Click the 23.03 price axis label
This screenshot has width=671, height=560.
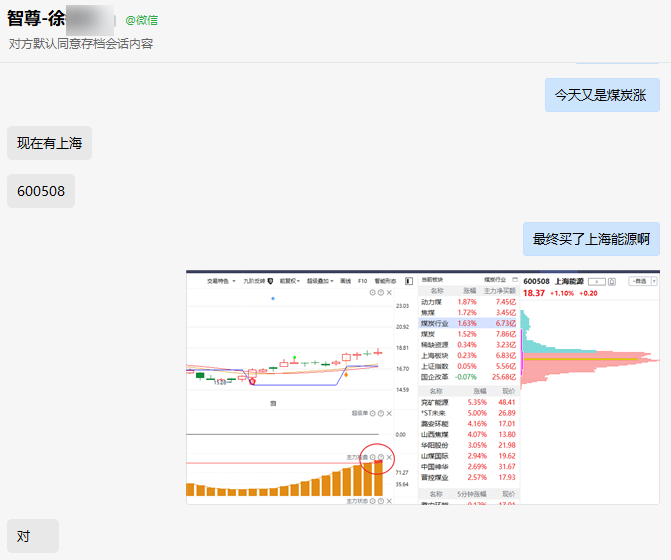pyautogui.click(x=402, y=306)
